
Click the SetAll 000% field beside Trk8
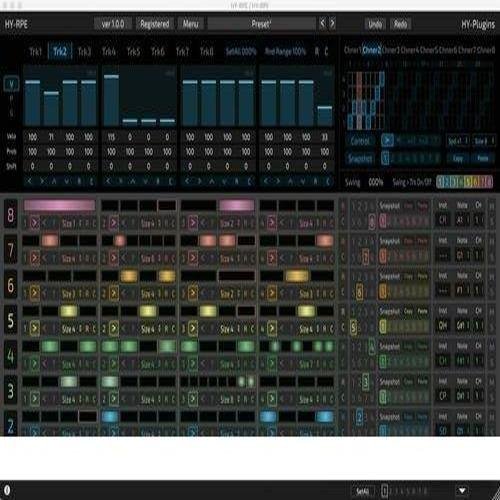241,51
